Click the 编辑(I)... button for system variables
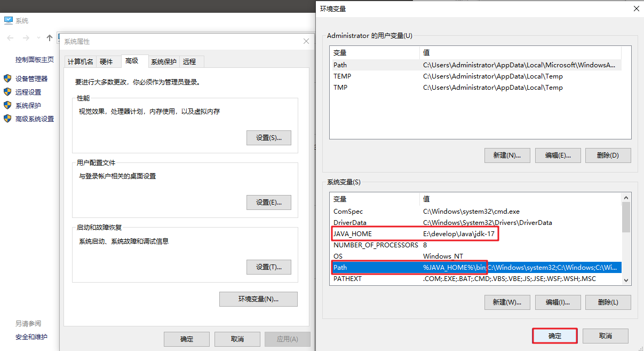Screen dimensions: 644x351 click(x=558, y=302)
